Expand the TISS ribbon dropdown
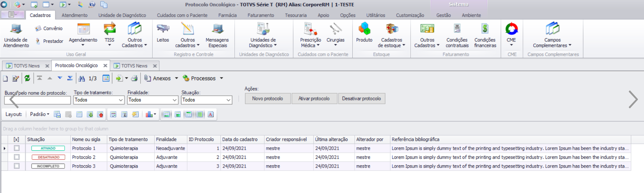Screen dimensions: 644x193 pyautogui.click(x=110, y=45)
